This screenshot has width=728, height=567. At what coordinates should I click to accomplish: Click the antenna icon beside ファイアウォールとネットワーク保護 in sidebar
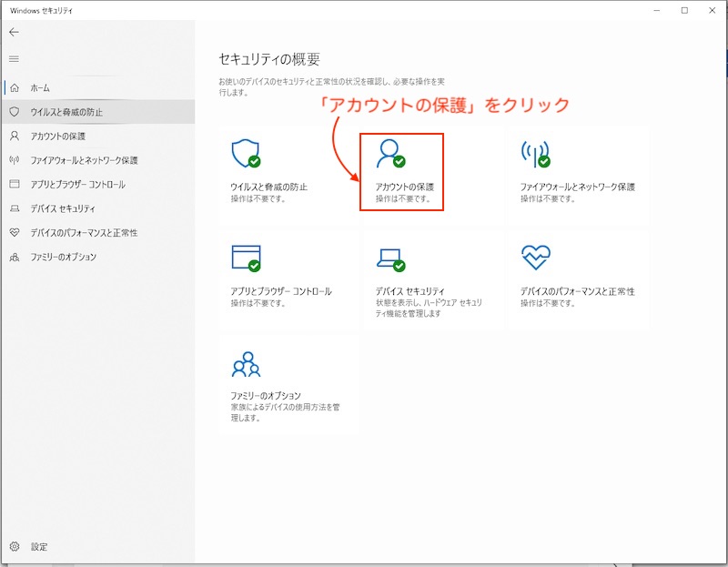coord(15,160)
